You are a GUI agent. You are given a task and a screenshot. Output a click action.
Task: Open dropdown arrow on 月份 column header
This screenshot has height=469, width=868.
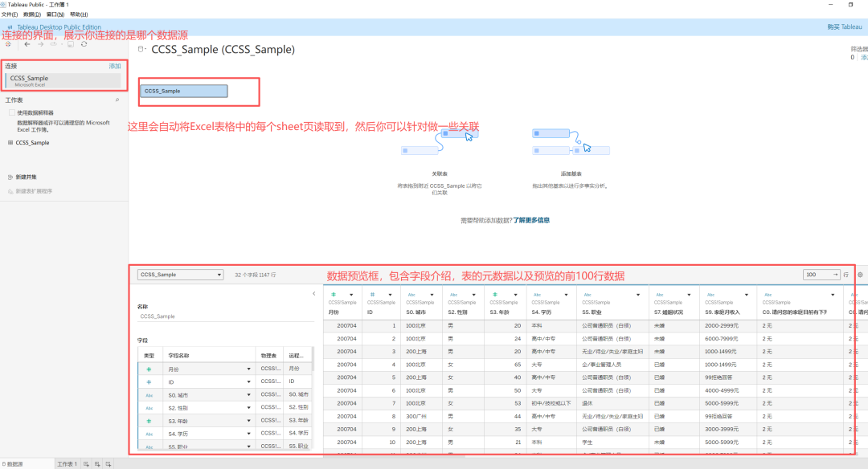(351, 295)
